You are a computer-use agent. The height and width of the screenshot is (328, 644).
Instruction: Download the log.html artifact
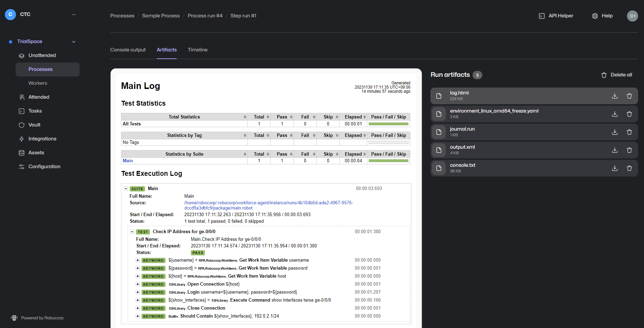(614, 96)
